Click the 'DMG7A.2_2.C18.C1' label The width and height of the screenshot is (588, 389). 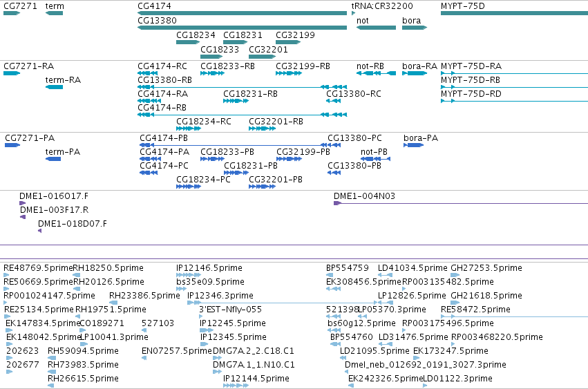coord(254,351)
